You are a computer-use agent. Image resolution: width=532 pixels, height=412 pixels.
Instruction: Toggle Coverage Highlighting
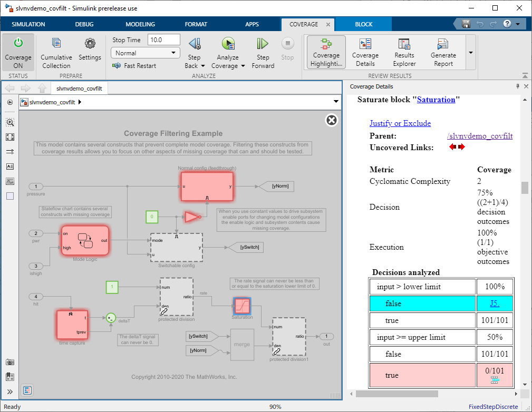(x=326, y=53)
